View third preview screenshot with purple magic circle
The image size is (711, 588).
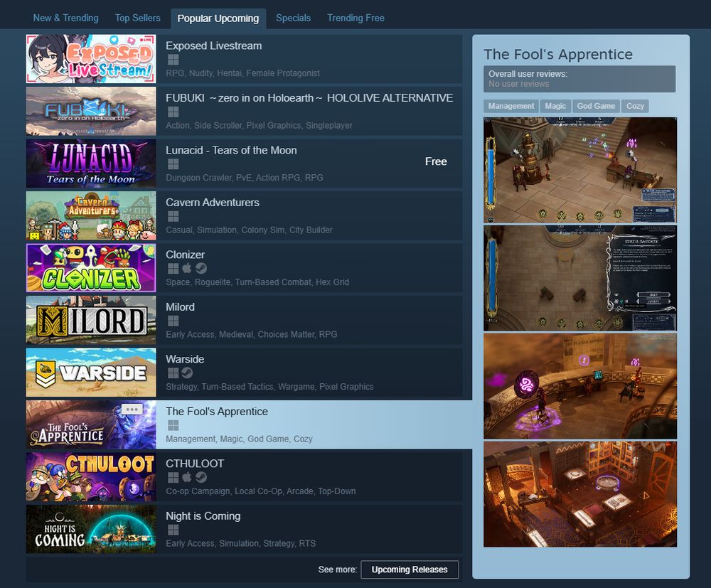coord(580,386)
